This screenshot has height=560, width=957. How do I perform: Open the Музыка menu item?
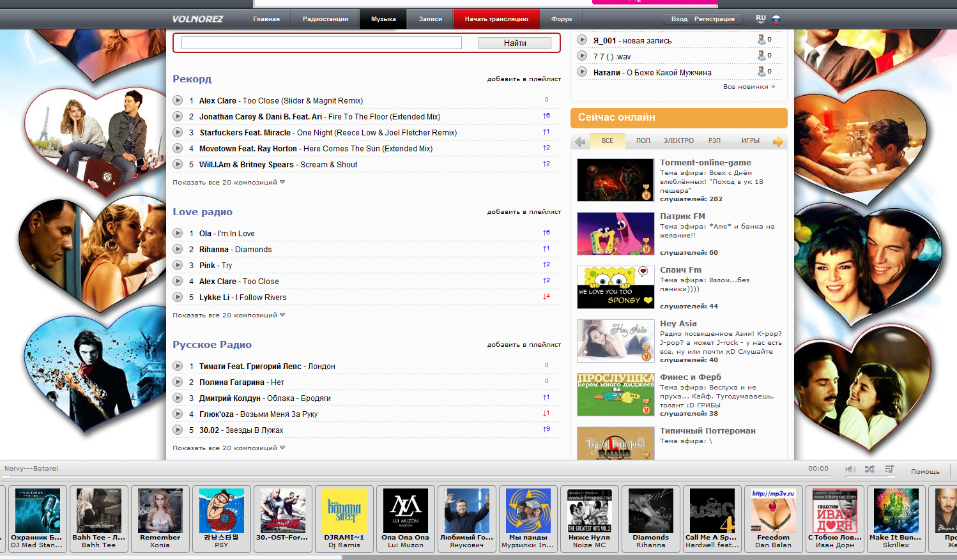(383, 19)
